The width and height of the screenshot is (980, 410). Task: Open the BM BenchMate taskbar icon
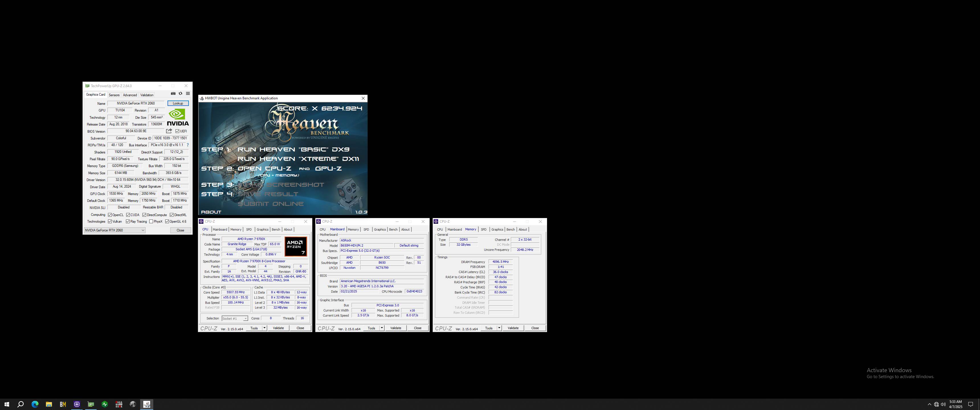[63, 404]
